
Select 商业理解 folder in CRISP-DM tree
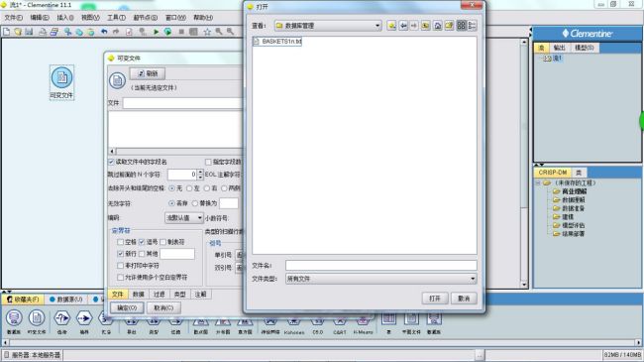click(570, 191)
